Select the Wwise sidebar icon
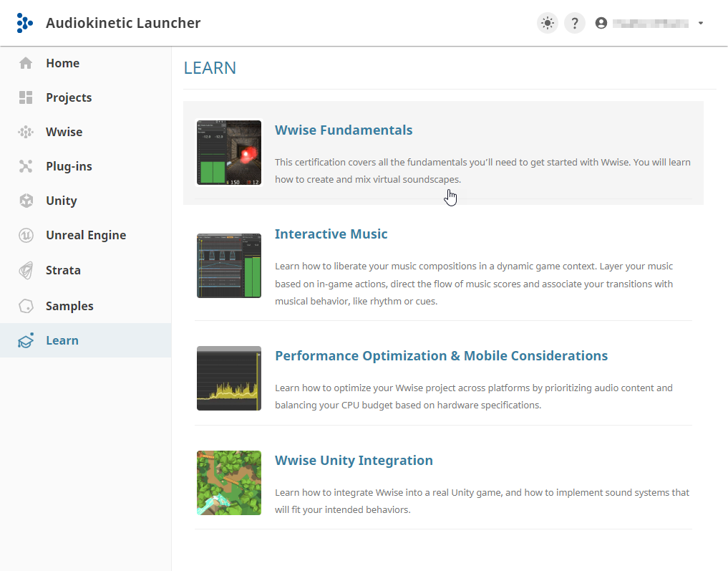Image resolution: width=728 pixels, height=571 pixels. (26, 132)
